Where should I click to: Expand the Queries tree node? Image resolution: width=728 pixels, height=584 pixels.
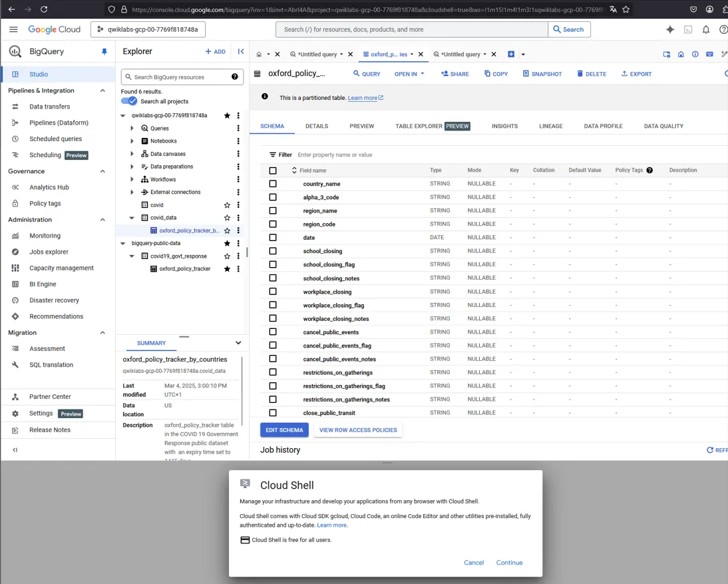[132, 129]
